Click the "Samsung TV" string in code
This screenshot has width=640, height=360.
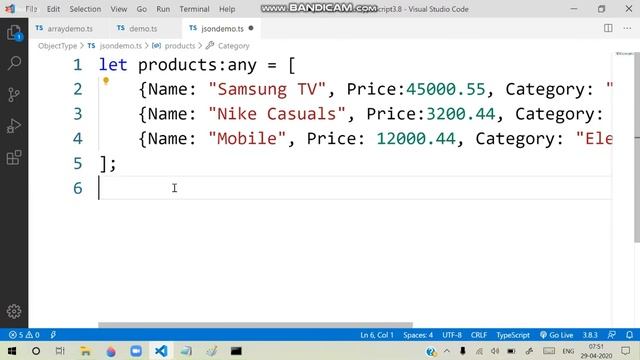[x=267, y=89]
